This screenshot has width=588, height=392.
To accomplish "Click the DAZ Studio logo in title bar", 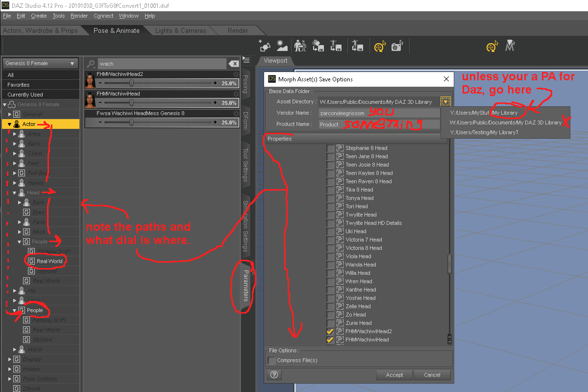I will coord(5,5).
